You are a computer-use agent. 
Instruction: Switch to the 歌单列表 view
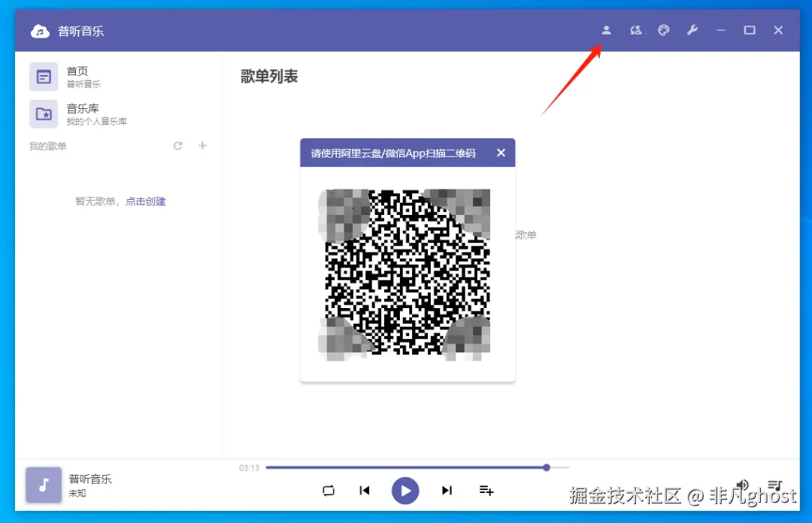pos(269,75)
